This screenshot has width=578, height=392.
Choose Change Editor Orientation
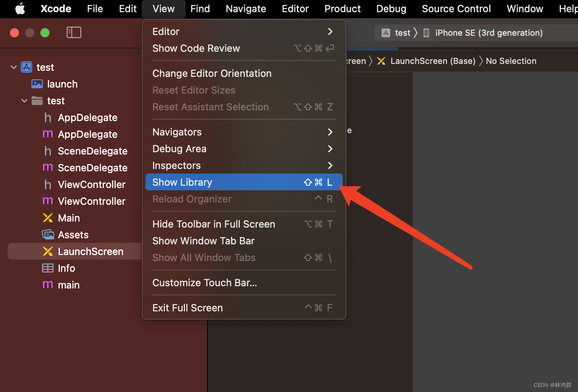click(x=244, y=73)
